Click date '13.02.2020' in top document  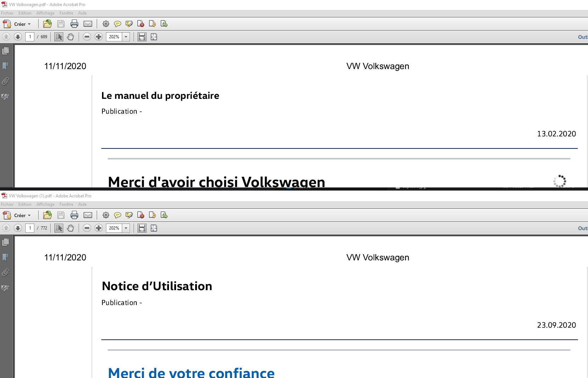tap(556, 134)
